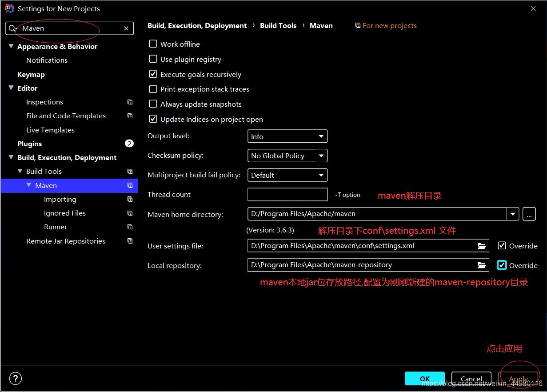The height and width of the screenshot is (392, 547).
Task: Enable Always update snapshots
Action: point(153,104)
